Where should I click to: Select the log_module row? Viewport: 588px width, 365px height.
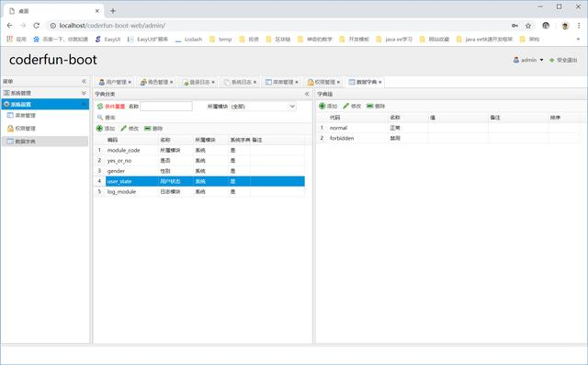click(199, 191)
